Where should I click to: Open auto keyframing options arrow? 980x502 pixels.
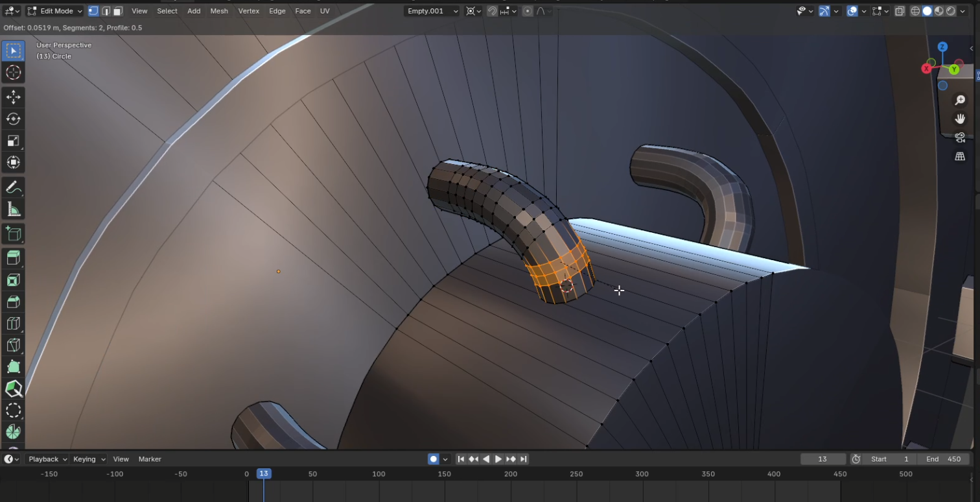[445, 459]
